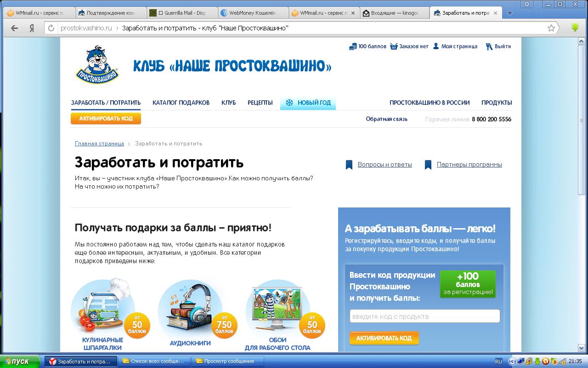
Task: Open the RU language indicator
Action: (x=498, y=361)
